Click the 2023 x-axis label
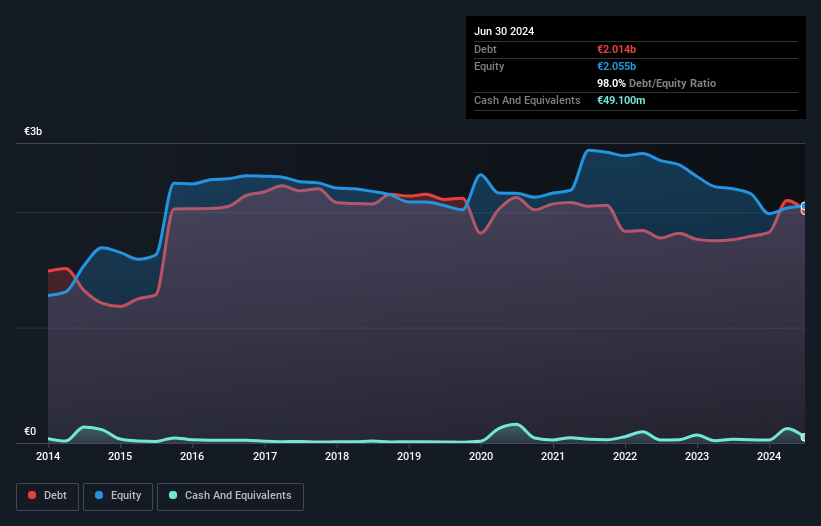This screenshot has width=821, height=526. click(697, 456)
